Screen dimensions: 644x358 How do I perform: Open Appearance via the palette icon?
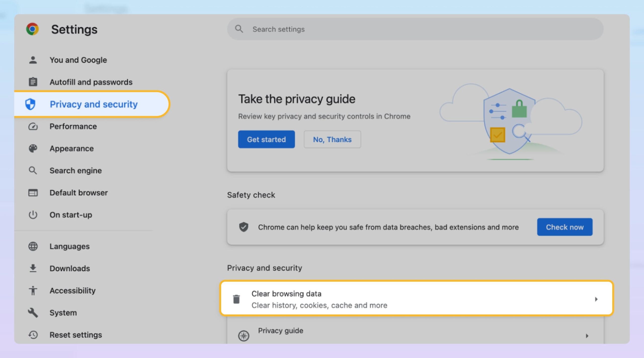(x=33, y=148)
